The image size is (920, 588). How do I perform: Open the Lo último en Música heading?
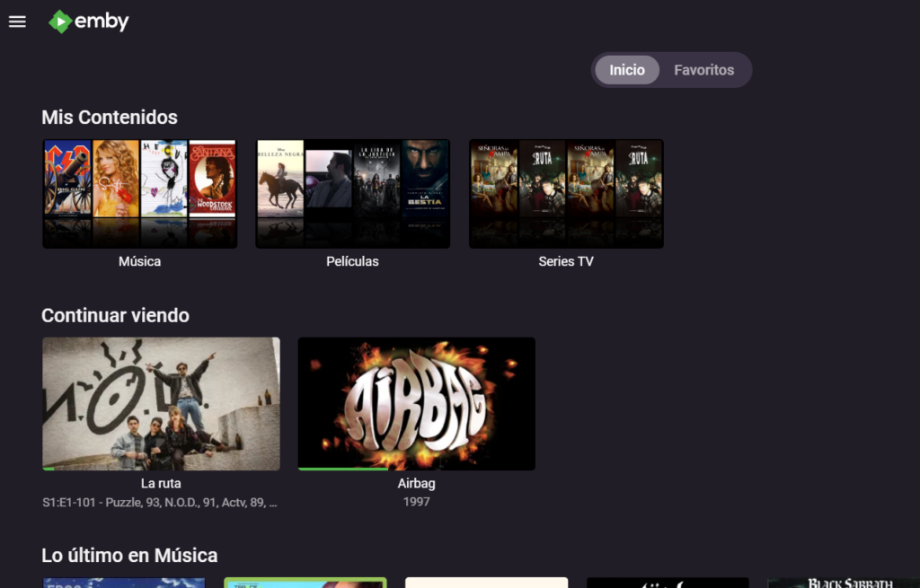pyautogui.click(x=129, y=556)
